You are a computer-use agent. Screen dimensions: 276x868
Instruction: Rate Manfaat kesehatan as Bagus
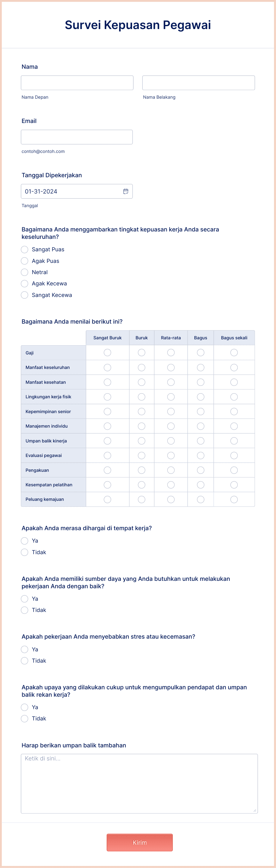pyautogui.click(x=200, y=382)
